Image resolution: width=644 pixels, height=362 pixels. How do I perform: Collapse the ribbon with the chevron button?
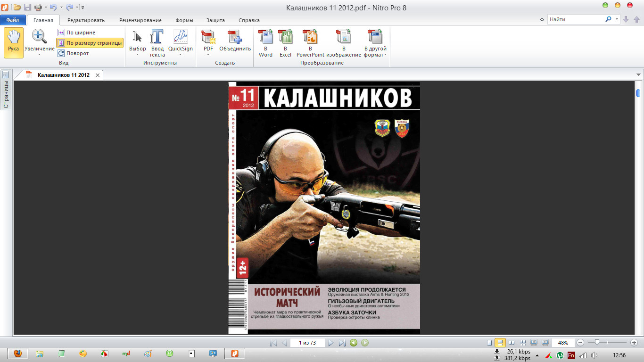click(x=542, y=19)
